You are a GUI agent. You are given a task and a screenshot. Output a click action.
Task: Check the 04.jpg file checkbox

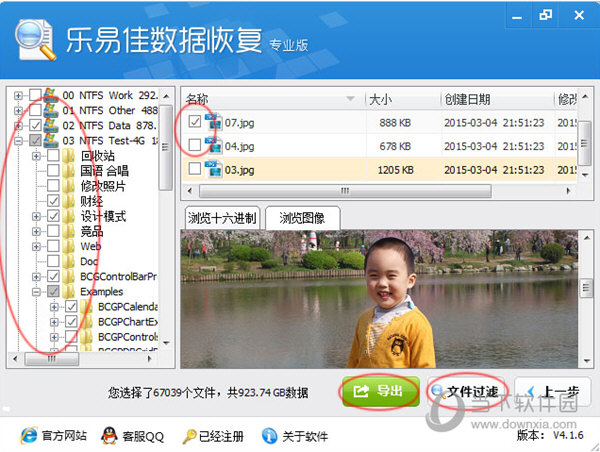[195, 145]
